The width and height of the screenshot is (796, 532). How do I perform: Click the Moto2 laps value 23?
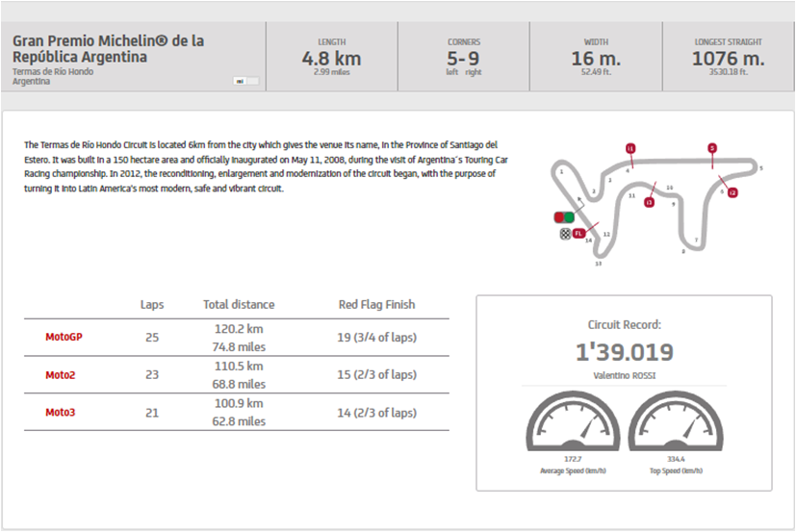pos(152,374)
